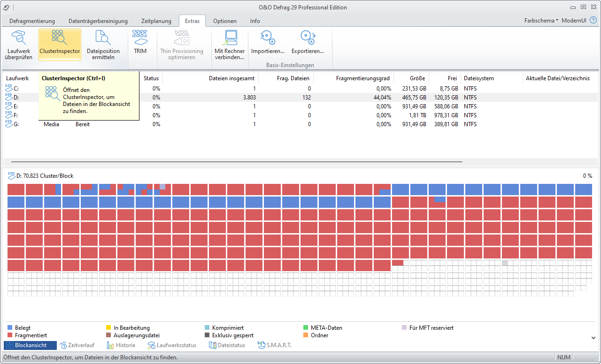Open the Dateistatus view
601x364 pixels.
coord(227,345)
